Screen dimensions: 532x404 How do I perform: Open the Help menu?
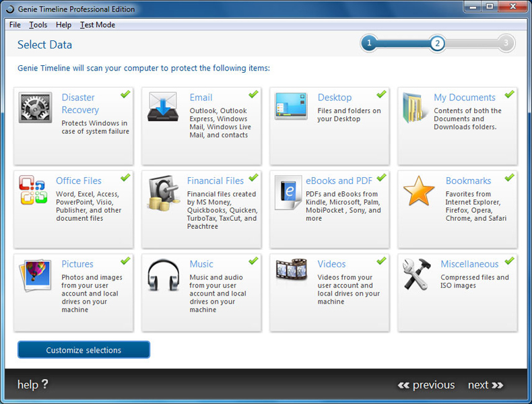click(63, 25)
